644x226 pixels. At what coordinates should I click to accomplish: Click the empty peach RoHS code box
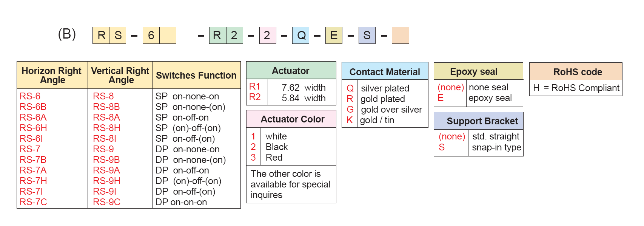pos(400,35)
